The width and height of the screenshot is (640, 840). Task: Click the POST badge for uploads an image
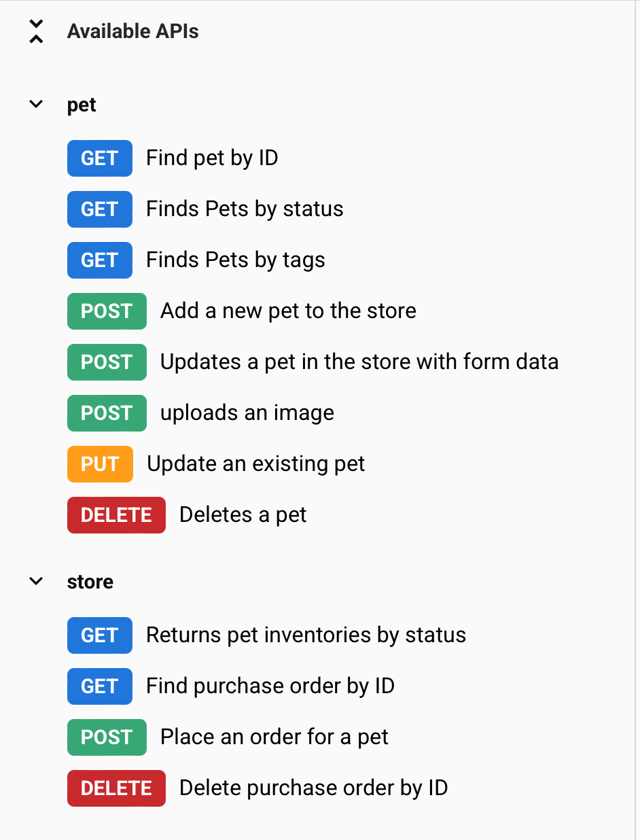pyautogui.click(x=107, y=413)
